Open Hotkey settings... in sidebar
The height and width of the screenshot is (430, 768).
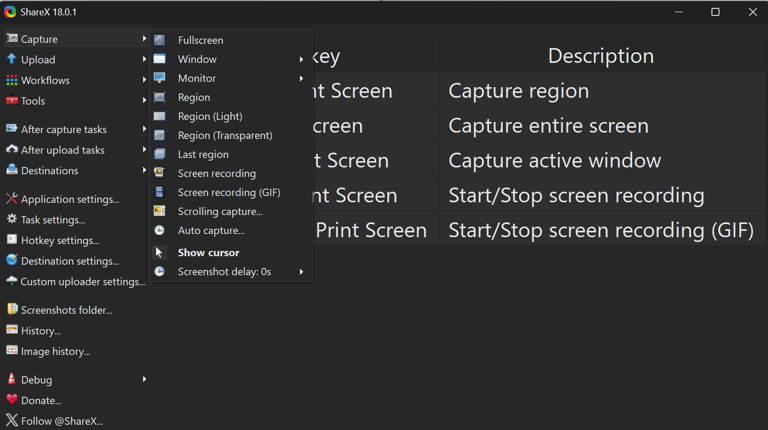click(76, 240)
